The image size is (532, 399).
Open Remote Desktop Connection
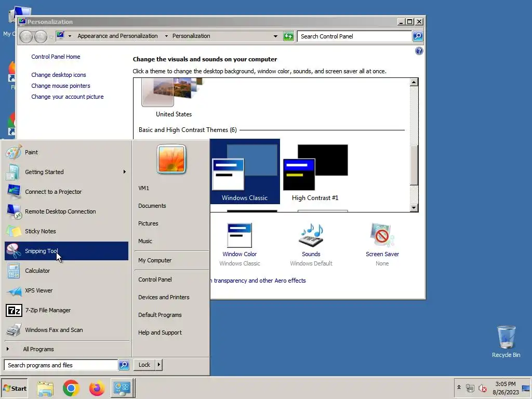pyautogui.click(x=66, y=211)
